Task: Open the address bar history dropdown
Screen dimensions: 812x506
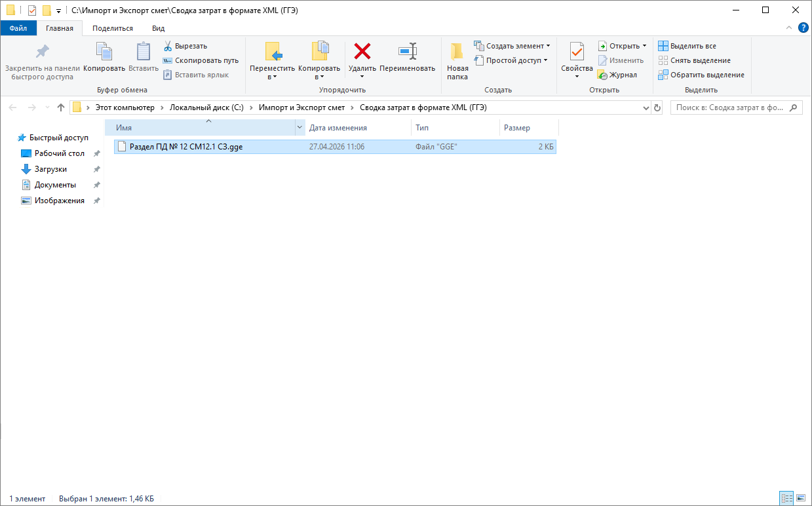Action: 646,107
